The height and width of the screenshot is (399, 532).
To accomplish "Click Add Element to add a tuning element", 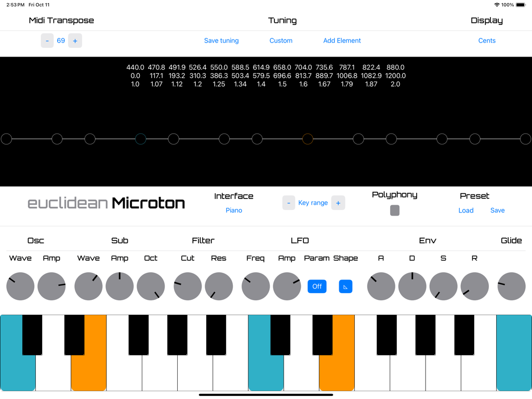I will click(x=342, y=40).
